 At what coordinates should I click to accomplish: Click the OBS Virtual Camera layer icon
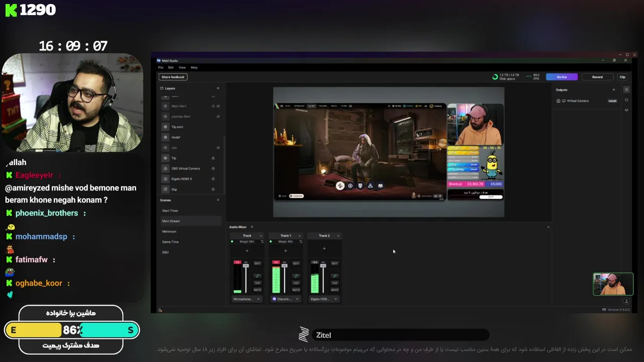pyautogui.click(x=166, y=168)
